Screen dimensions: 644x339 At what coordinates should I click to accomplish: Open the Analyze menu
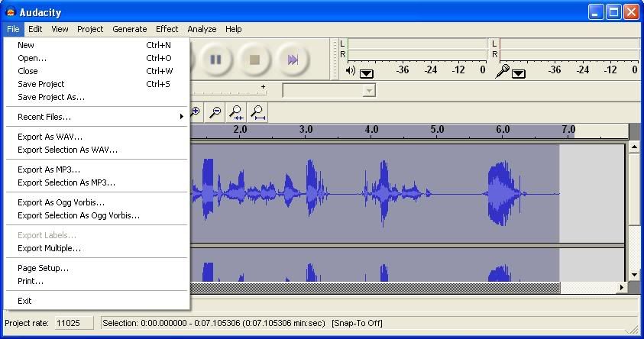point(202,29)
